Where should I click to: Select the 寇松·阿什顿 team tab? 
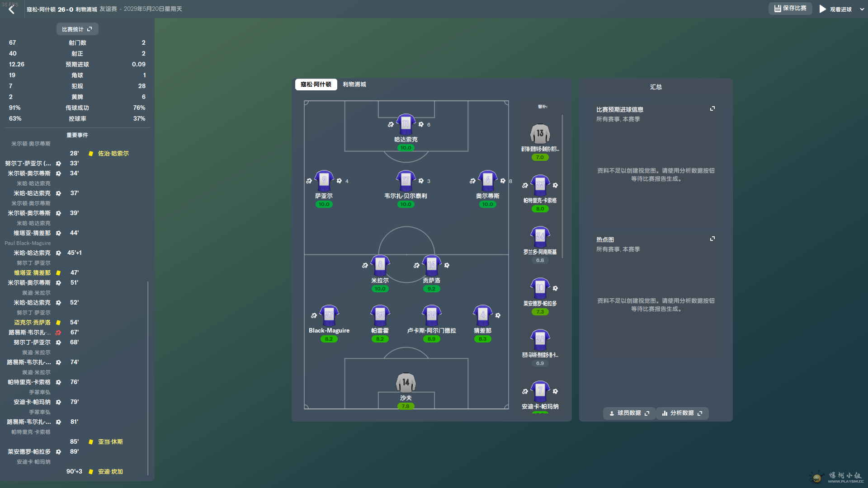click(316, 84)
